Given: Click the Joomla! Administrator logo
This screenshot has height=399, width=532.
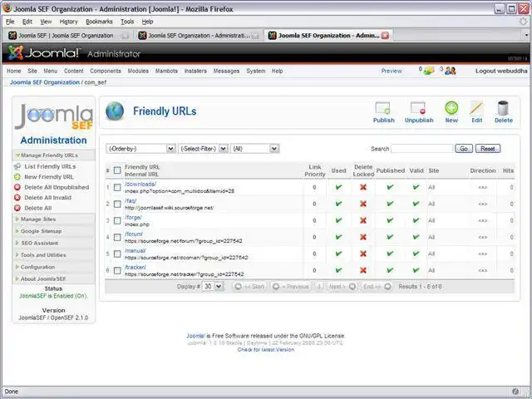Looking at the screenshot, I should [74, 53].
